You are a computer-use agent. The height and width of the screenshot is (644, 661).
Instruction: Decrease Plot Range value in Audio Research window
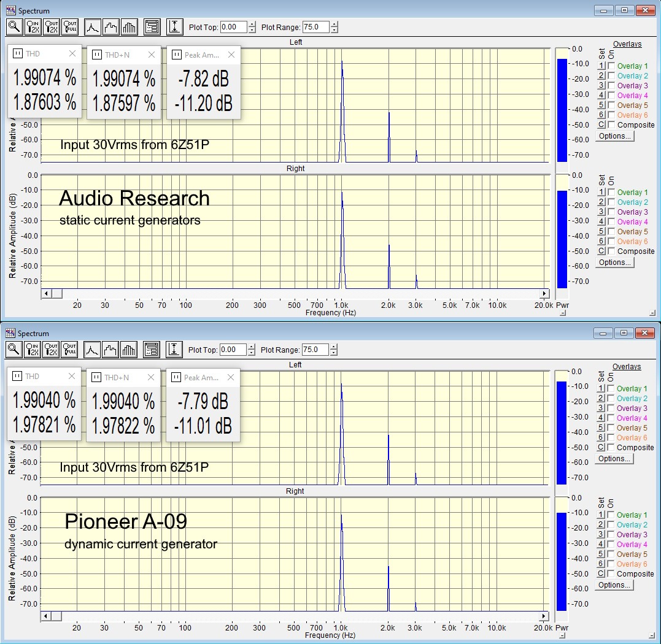(334, 30)
